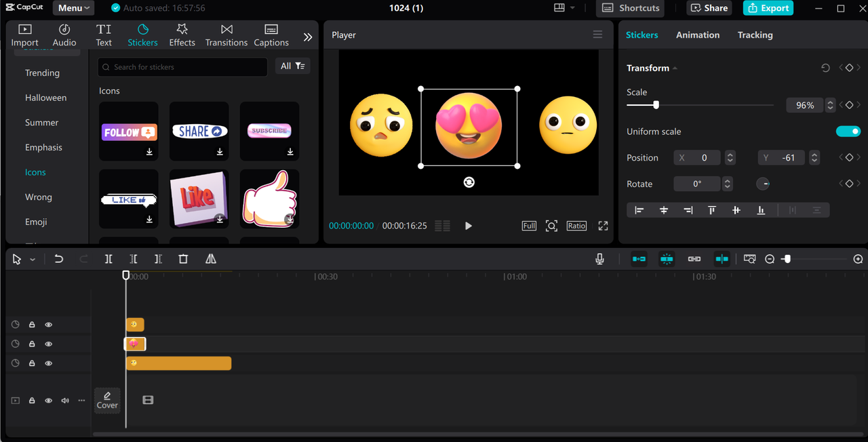Download the FOLLOW sticker
Image resolution: width=868 pixels, height=442 pixels.
click(x=150, y=152)
